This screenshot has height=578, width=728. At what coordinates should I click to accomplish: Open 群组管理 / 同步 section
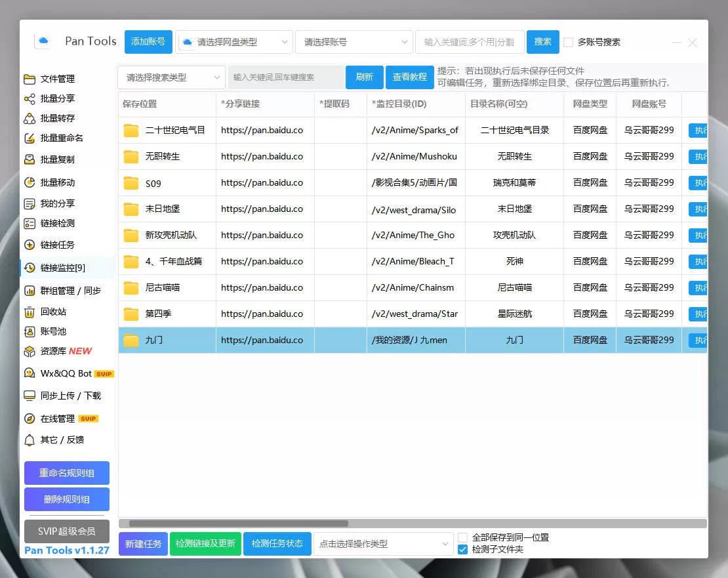pos(71,291)
